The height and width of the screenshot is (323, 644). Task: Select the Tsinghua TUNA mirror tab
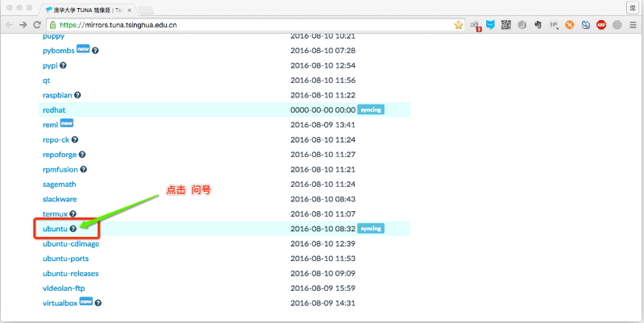pos(88,10)
